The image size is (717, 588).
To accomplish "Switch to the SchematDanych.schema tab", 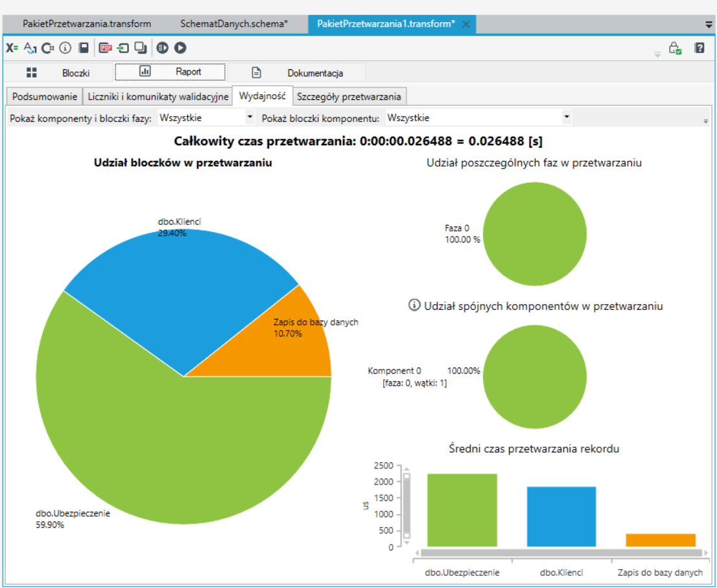I will (x=234, y=24).
